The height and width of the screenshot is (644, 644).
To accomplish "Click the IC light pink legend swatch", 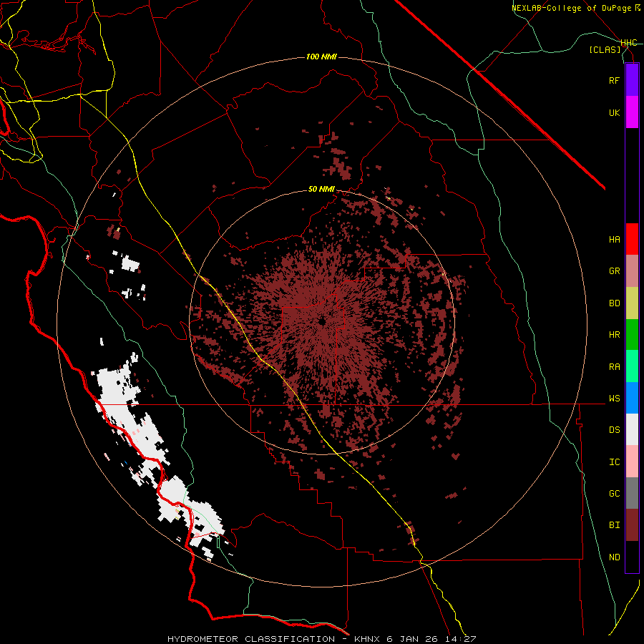I will [632, 462].
